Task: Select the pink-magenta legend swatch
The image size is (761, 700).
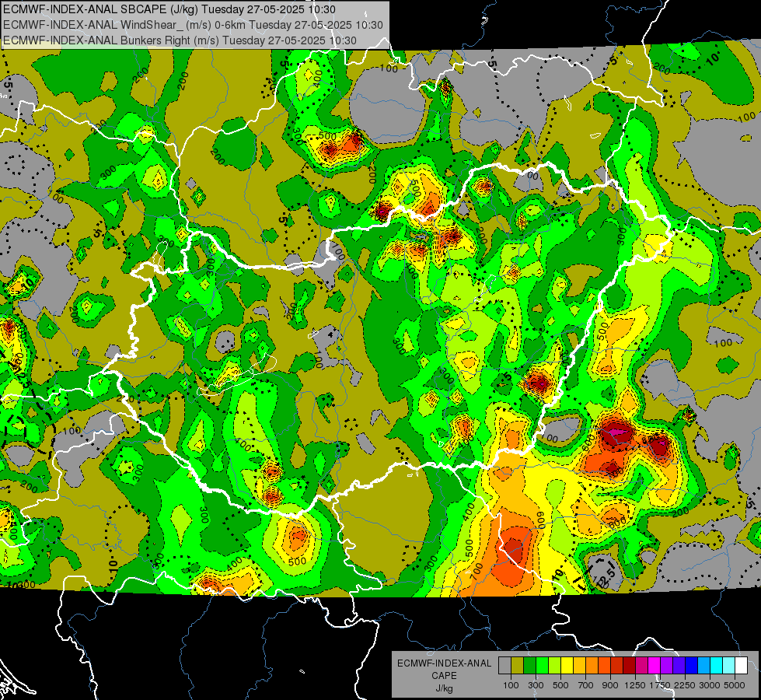Action: pos(642,665)
